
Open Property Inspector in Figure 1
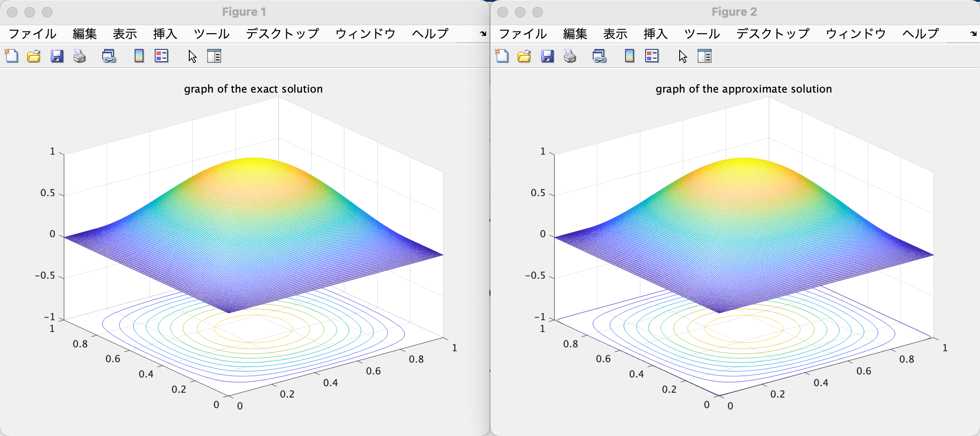[x=214, y=56]
